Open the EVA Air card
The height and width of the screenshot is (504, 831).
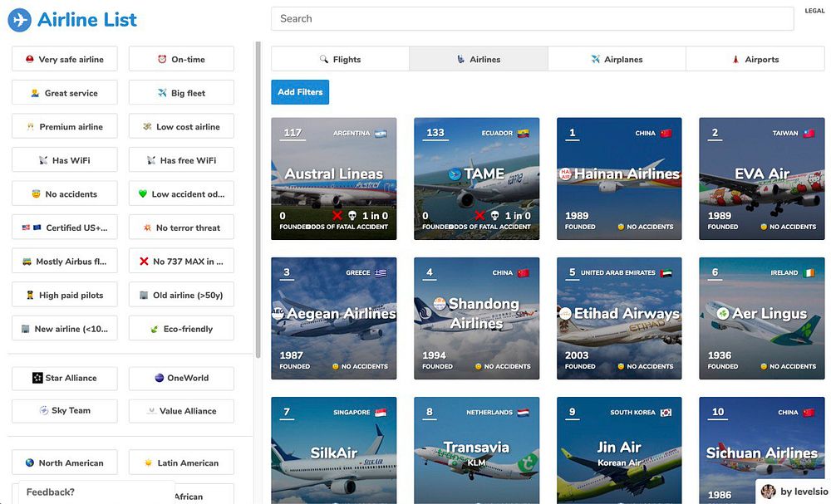[761, 179]
